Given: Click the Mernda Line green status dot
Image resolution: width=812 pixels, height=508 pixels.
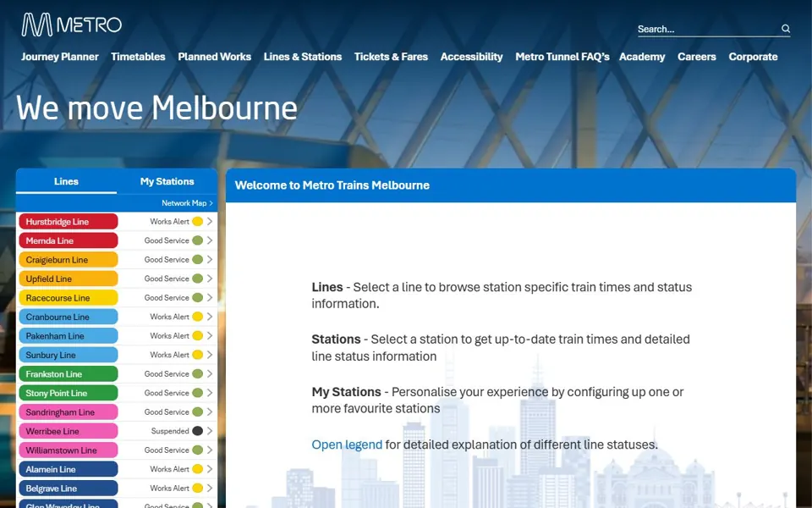Looking at the screenshot, I should [197, 240].
